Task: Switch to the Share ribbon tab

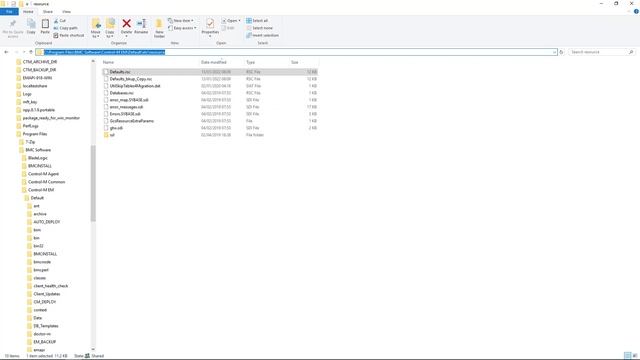Action: 48,11
